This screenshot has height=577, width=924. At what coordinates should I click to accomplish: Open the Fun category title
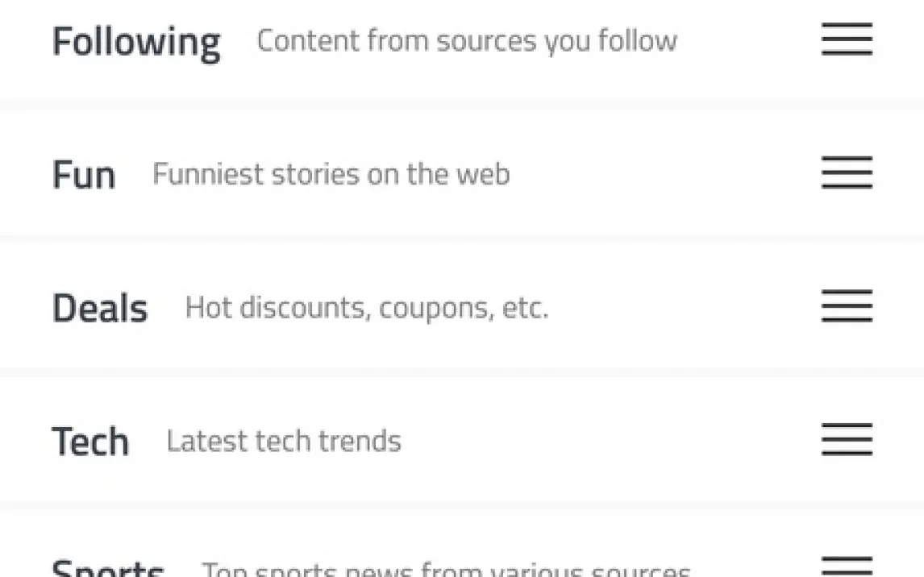tap(84, 175)
